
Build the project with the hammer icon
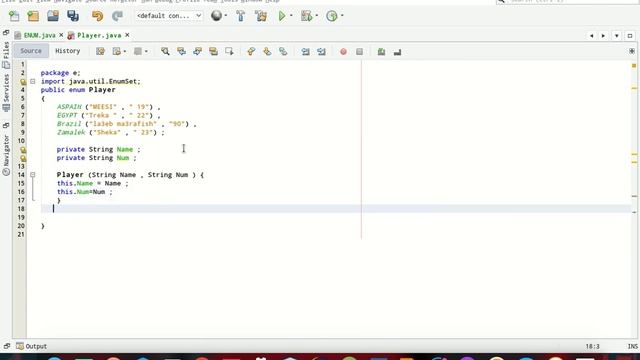(x=240, y=16)
